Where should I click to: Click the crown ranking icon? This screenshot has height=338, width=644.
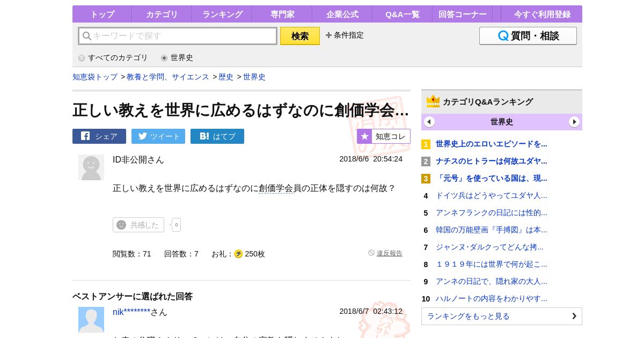(x=433, y=101)
